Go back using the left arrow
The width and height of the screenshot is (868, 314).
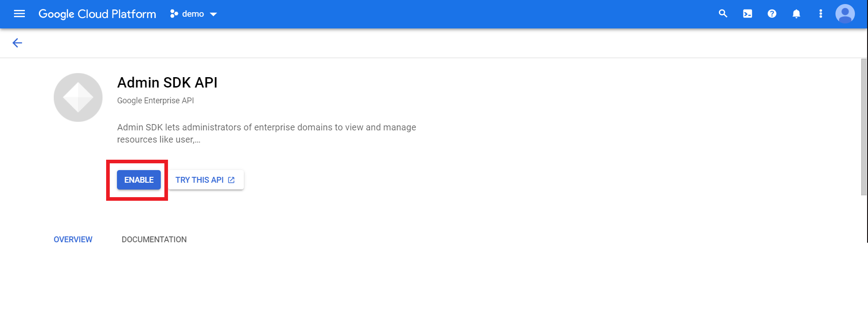[x=17, y=43]
